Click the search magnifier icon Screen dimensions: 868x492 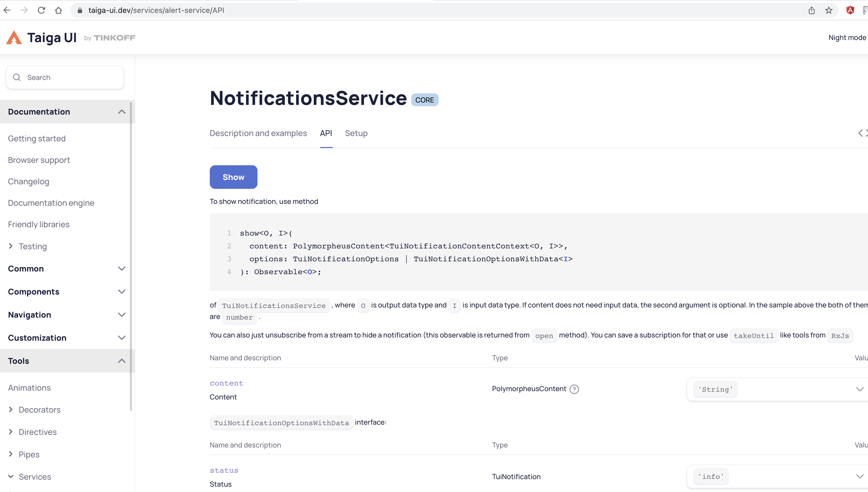(17, 77)
